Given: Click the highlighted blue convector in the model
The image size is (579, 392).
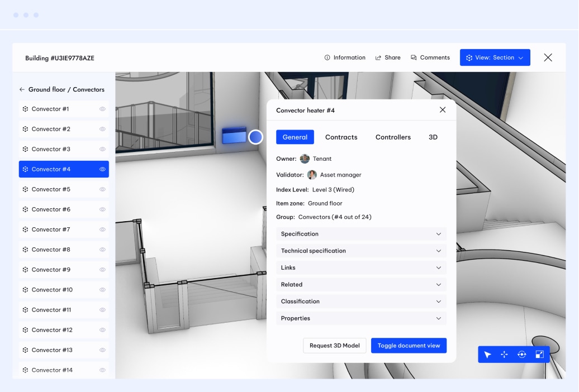Looking at the screenshot, I should (x=234, y=136).
